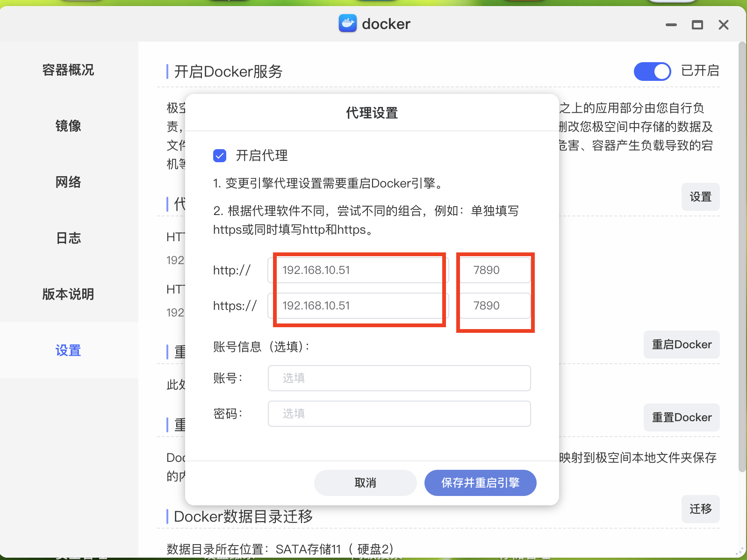
Task: Switch to the 镜像 sidebar tab
Action: click(x=68, y=126)
